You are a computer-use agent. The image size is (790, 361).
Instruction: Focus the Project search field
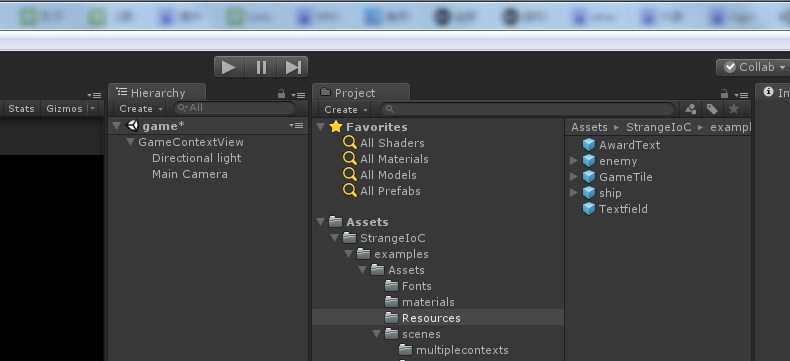[x=528, y=109]
